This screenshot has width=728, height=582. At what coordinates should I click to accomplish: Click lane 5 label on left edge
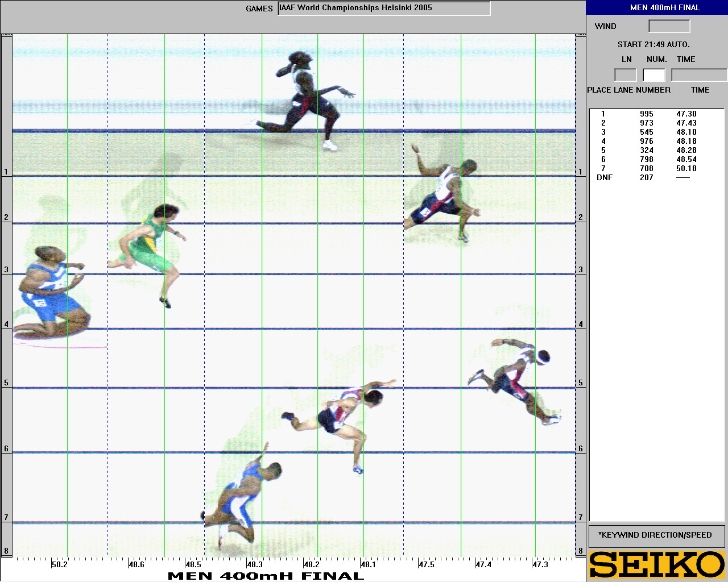(x=6, y=383)
